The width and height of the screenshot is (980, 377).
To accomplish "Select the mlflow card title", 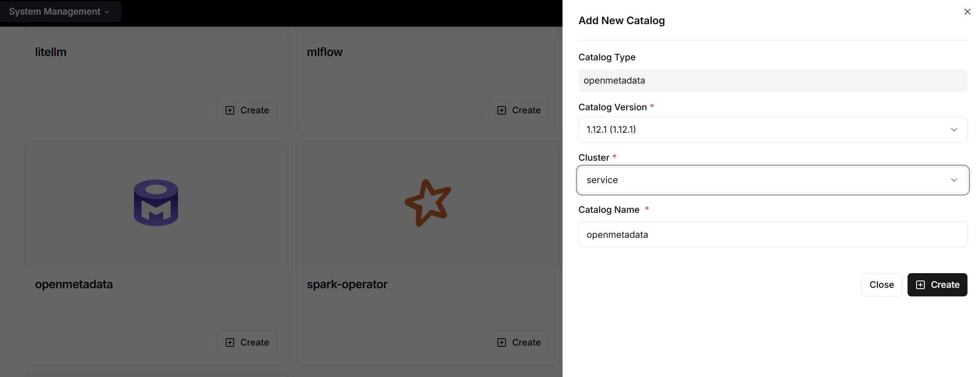I will point(325,52).
